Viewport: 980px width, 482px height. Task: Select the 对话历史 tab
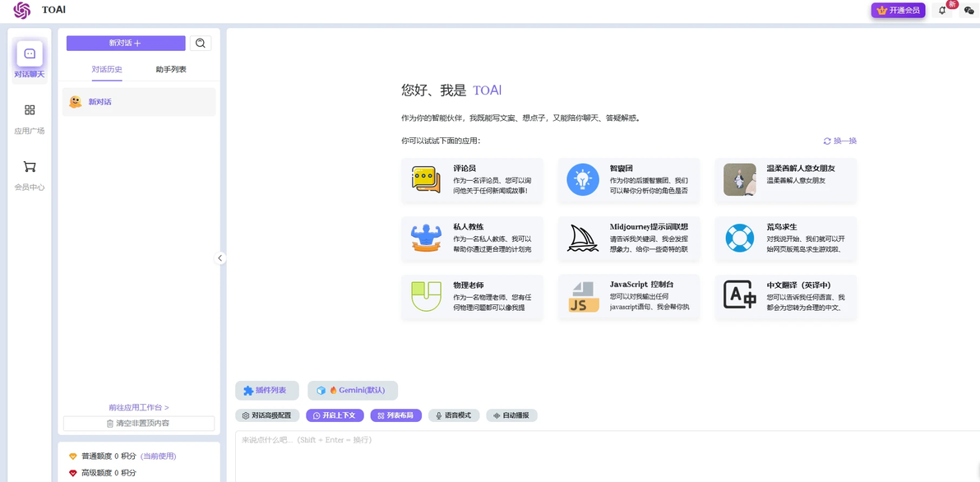point(107,69)
